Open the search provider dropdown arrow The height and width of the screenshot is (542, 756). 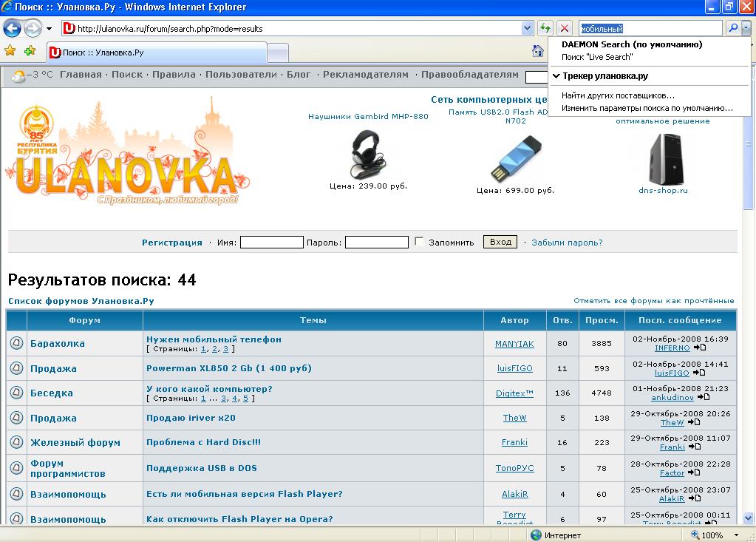coord(746,27)
